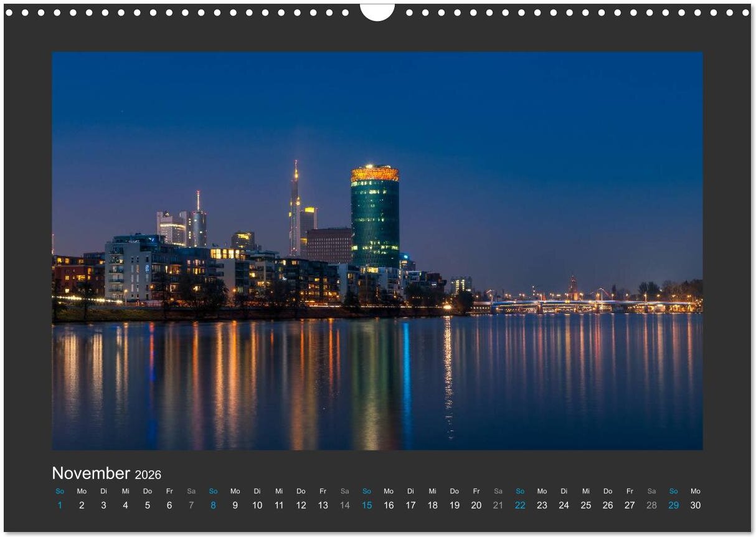Click the 'So' label above date 1
This screenshot has width=756, height=537.
[60, 491]
